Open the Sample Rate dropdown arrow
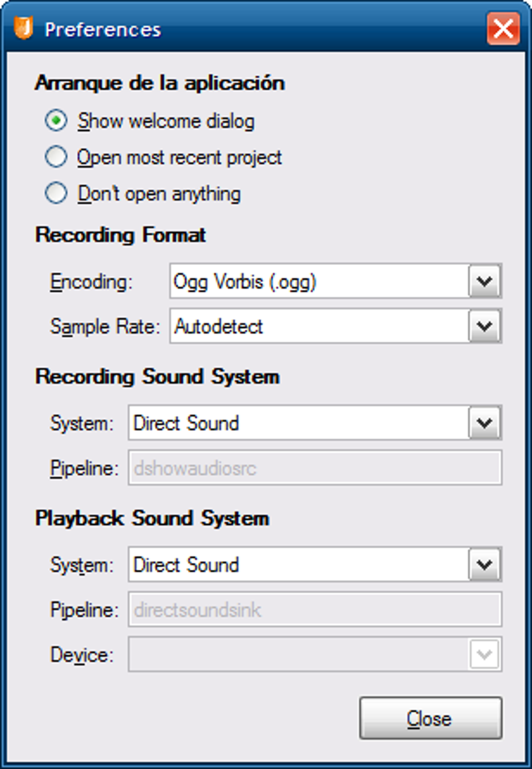 (485, 327)
